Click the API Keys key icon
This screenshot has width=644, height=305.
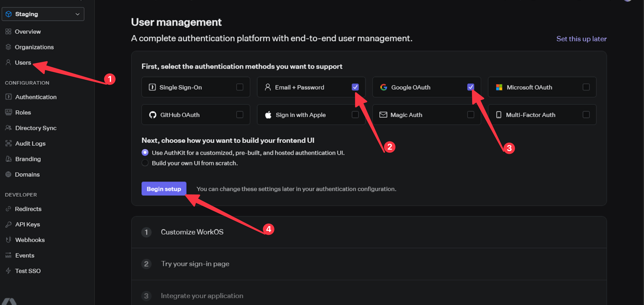(x=8, y=224)
